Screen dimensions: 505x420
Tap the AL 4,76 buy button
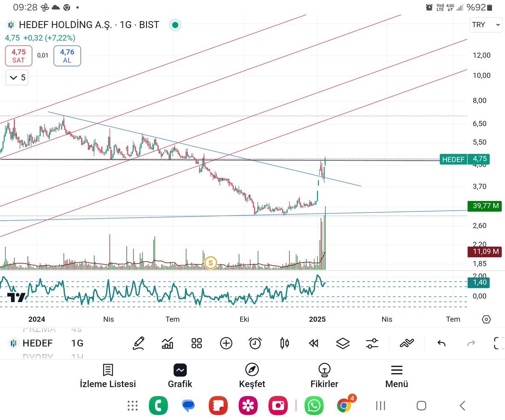coord(67,56)
